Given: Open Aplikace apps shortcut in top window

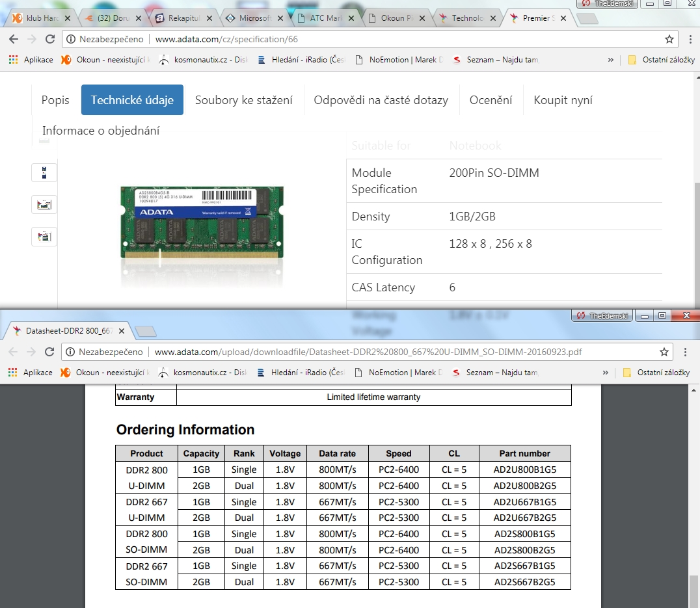Looking at the screenshot, I should 31,60.
